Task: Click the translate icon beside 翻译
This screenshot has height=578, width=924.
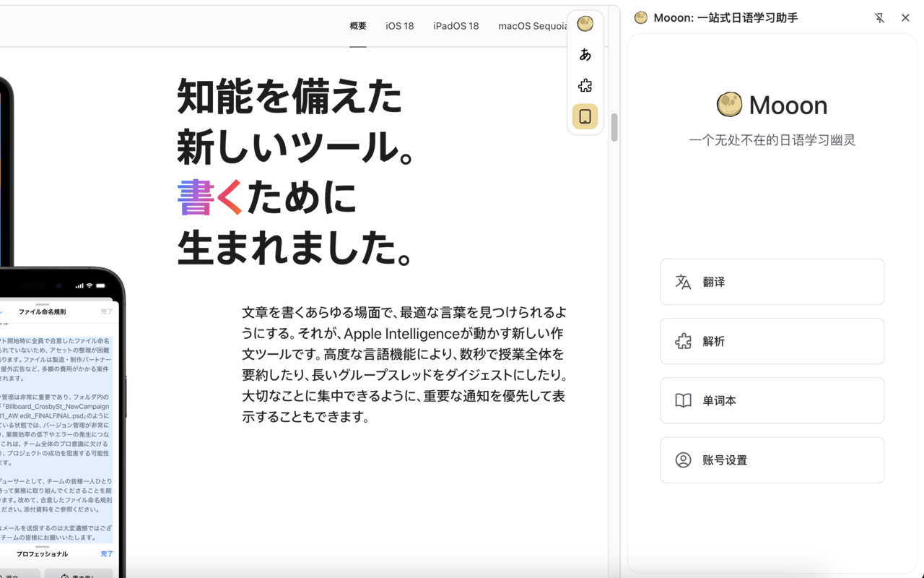Action: click(683, 282)
